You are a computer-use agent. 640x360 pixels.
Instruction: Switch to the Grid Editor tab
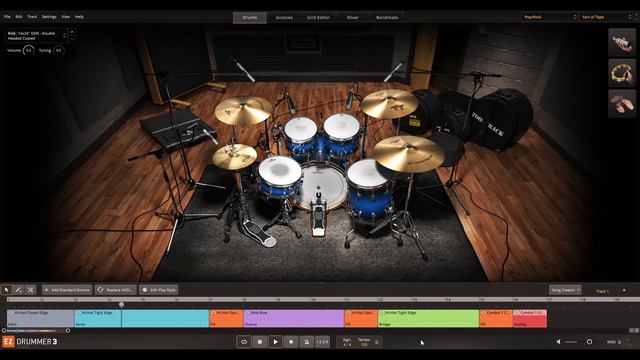coord(318,18)
